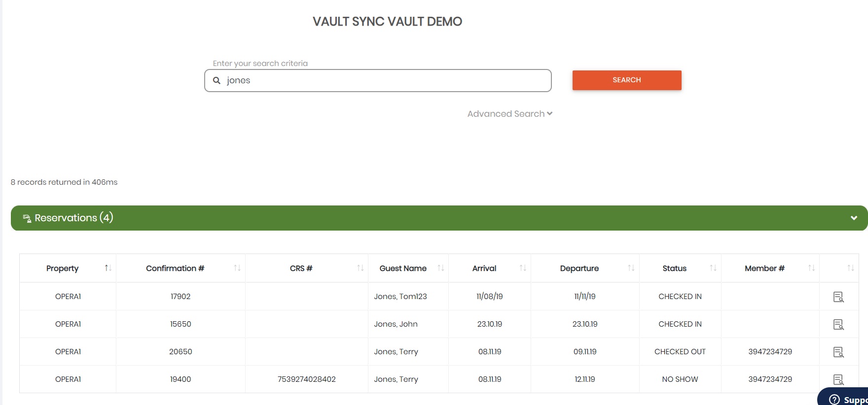The width and height of the screenshot is (868, 405).
Task: Click arrival date 23.10.19
Action: coord(490,324)
